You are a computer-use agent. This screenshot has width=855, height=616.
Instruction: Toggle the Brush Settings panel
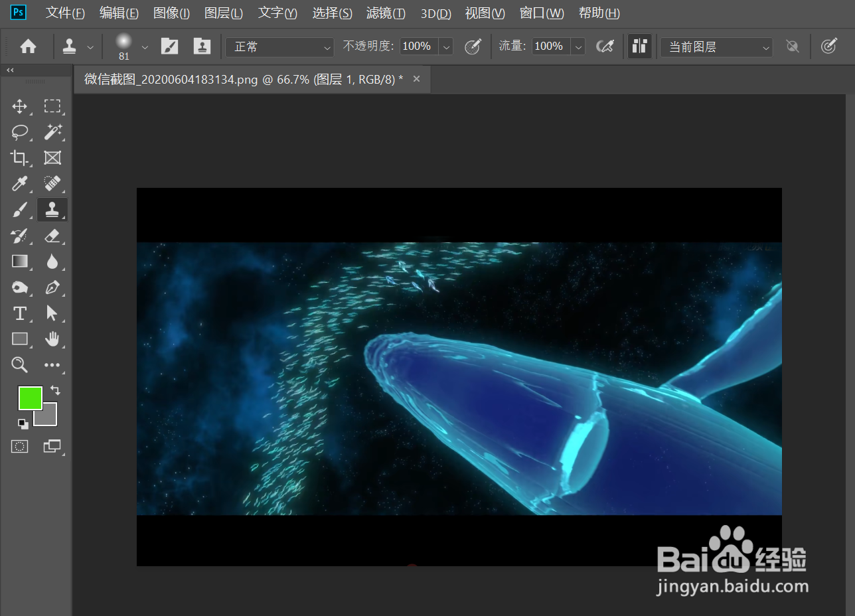tap(170, 46)
